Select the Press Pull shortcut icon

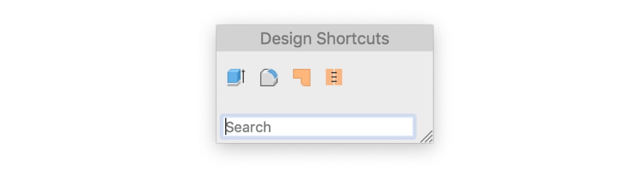[236, 77]
